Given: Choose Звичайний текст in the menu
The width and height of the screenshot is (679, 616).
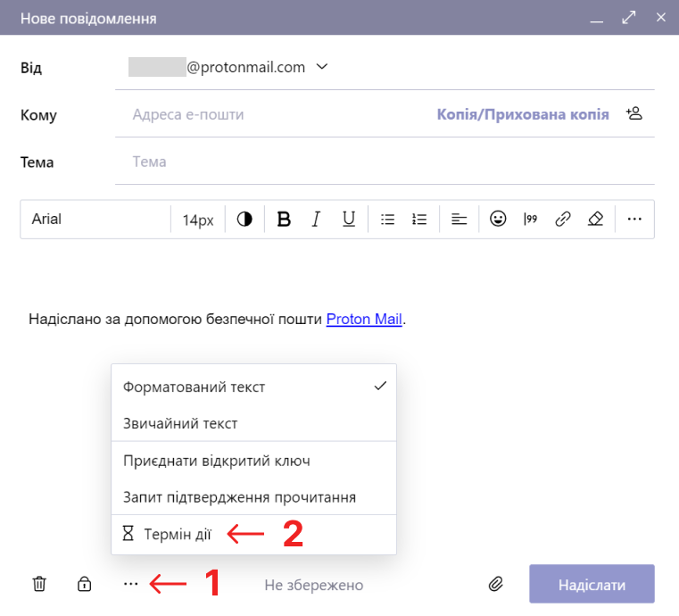Looking at the screenshot, I should [x=180, y=423].
